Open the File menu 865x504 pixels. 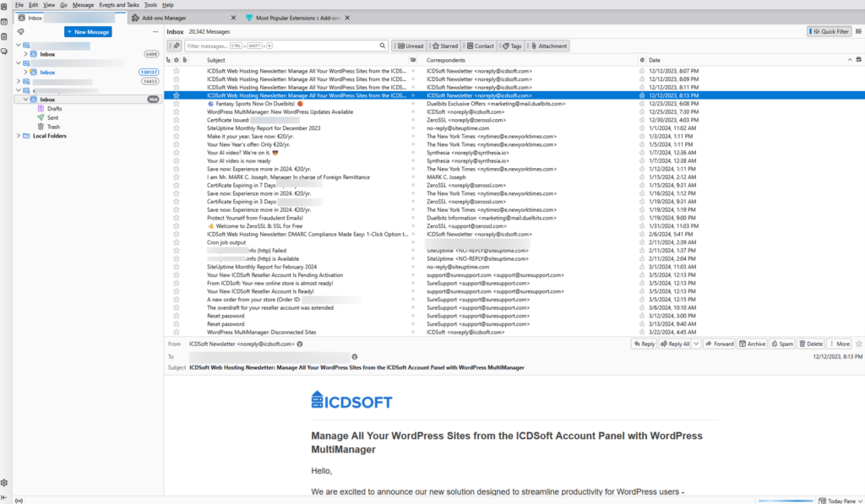tap(19, 5)
